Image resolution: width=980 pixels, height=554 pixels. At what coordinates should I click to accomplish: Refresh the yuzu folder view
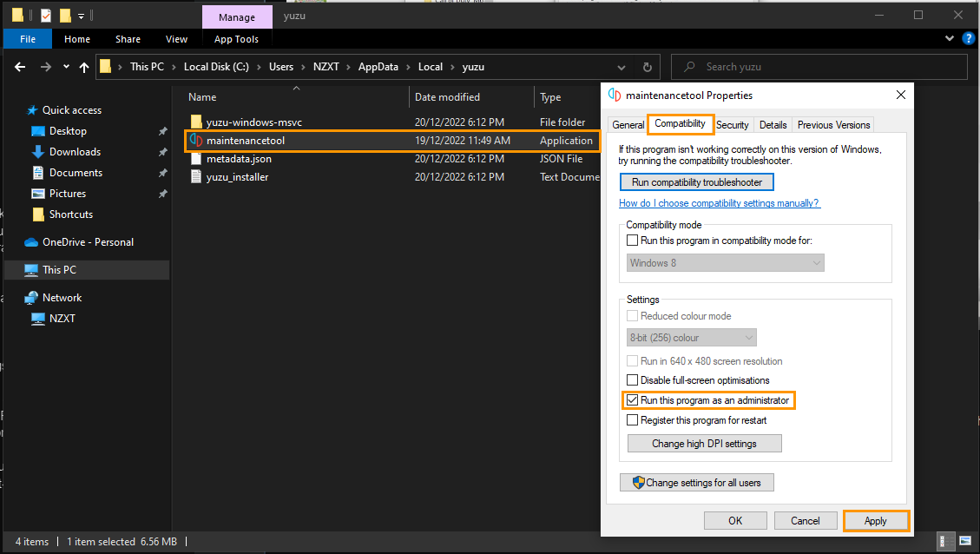648,67
